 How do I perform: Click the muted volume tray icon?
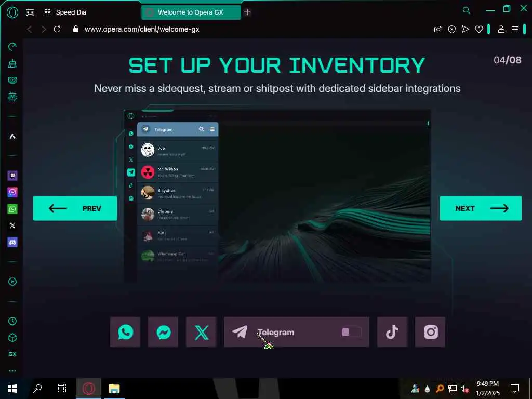click(x=464, y=389)
